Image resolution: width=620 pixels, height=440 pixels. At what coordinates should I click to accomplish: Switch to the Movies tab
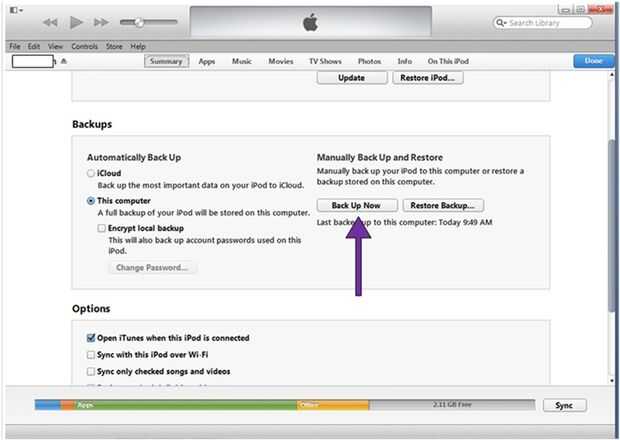tap(281, 61)
